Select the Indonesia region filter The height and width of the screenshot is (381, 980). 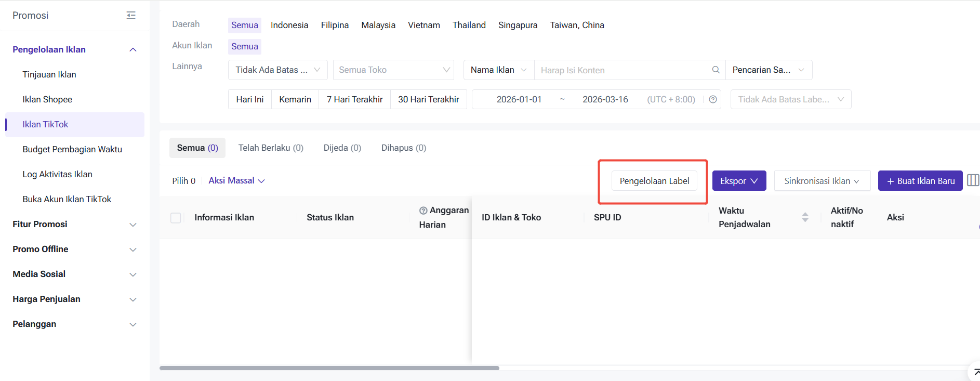point(289,25)
